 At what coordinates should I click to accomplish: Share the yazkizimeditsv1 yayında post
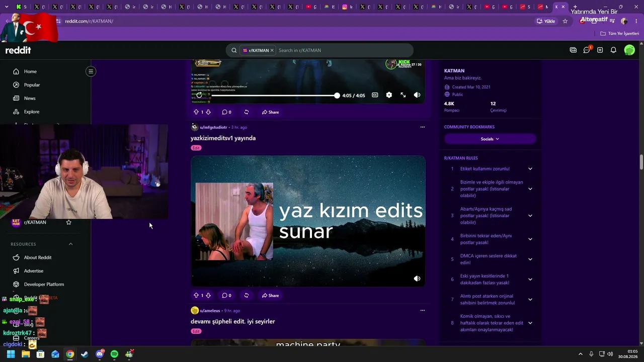point(270,296)
